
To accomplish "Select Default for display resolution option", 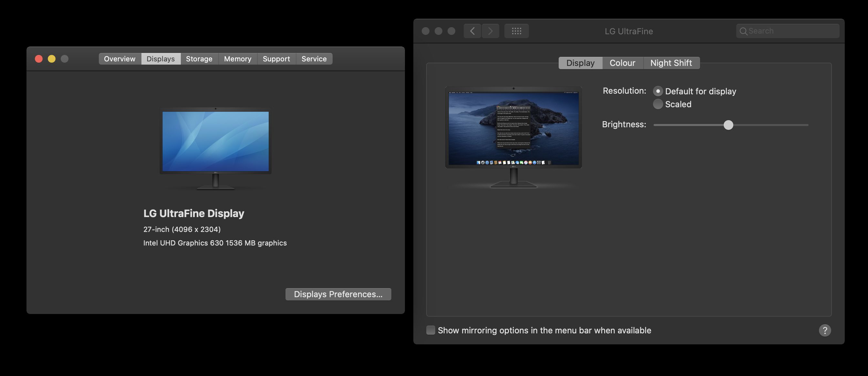I will tap(658, 91).
